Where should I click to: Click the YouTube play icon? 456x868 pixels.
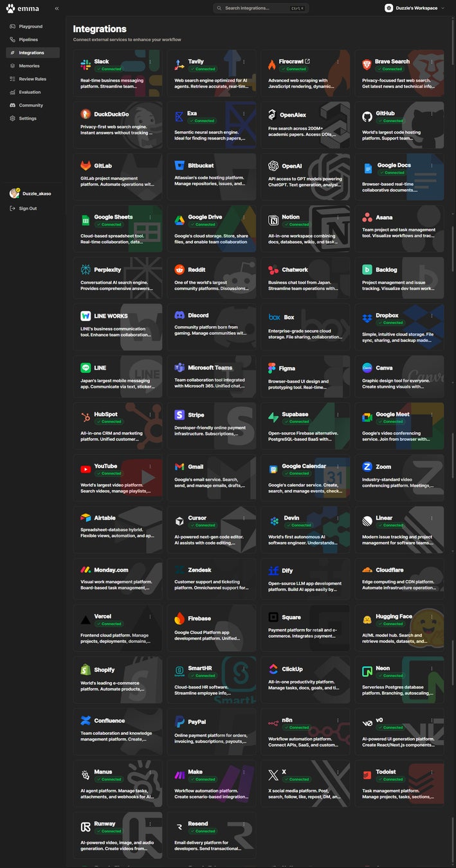coord(86,469)
